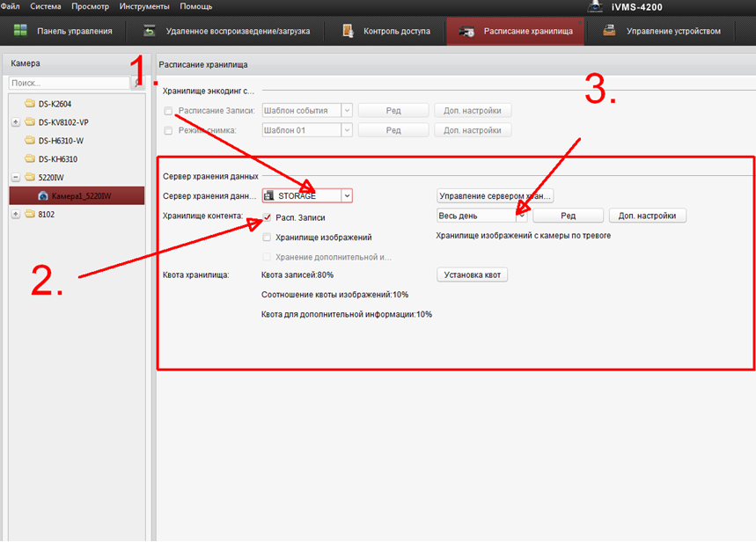Click the camera search input field
Viewport: 756px width, 542px height.
tap(69, 83)
